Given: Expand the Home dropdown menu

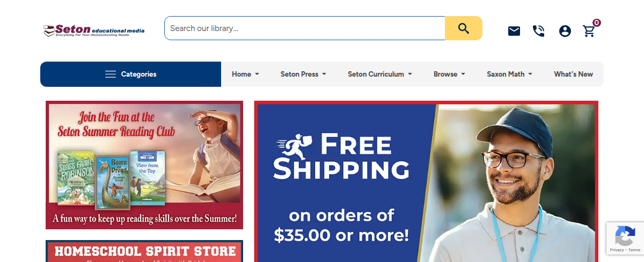Looking at the screenshot, I should 245,74.
